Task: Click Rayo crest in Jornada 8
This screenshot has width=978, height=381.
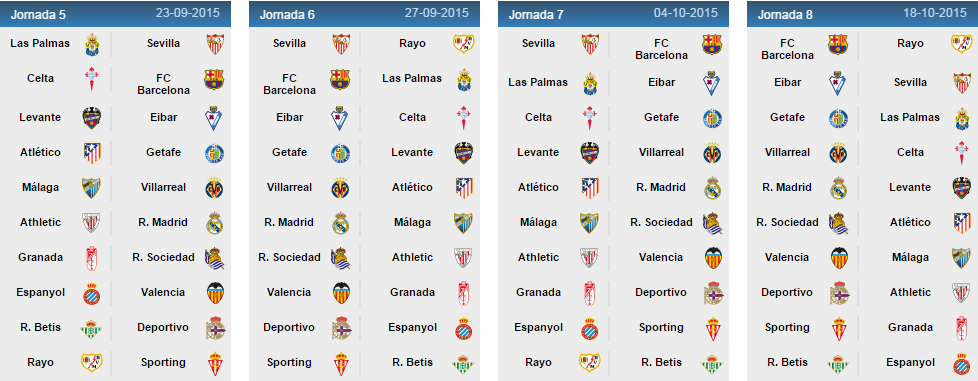Action: pyautogui.click(x=962, y=44)
